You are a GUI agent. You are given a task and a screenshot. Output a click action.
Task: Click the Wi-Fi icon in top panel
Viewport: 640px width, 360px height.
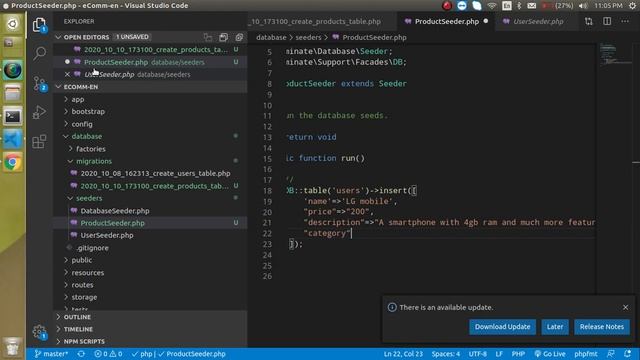492,6
